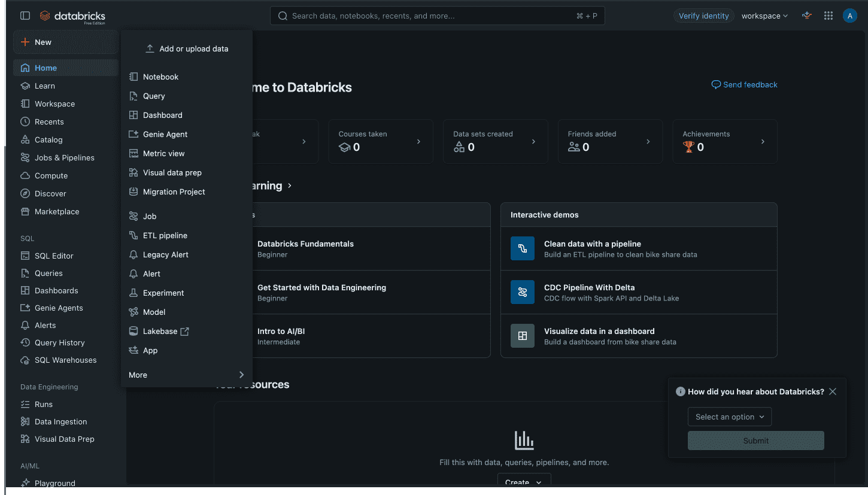
Task: Click the Genie Agent icon in New menu
Action: click(133, 134)
